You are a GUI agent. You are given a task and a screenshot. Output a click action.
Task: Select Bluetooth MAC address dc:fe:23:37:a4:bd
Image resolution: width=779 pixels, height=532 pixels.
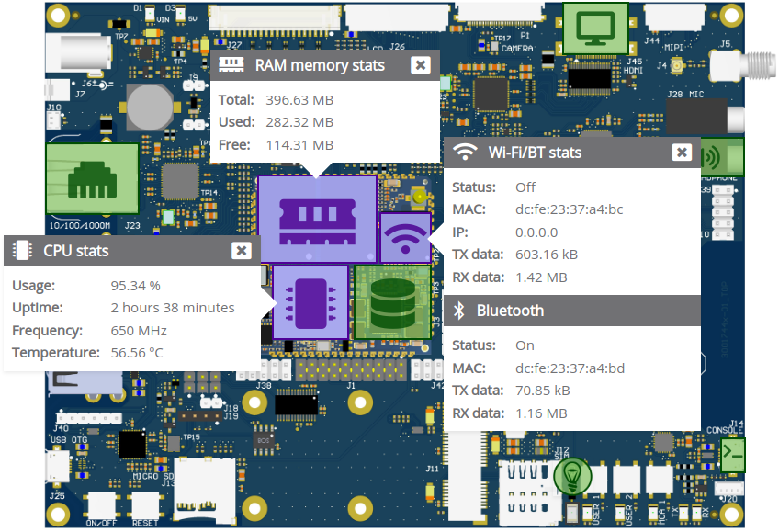570,368
